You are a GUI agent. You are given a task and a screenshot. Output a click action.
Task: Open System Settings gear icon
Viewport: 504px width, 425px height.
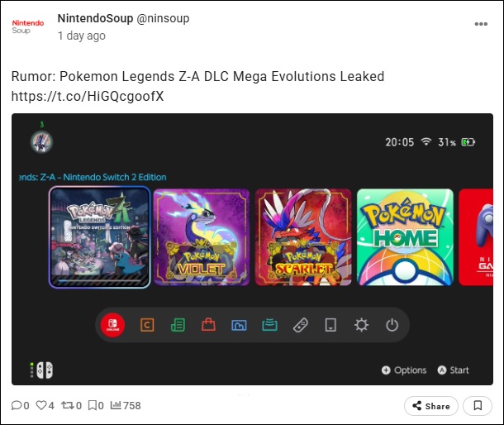pyautogui.click(x=361, y=325)
